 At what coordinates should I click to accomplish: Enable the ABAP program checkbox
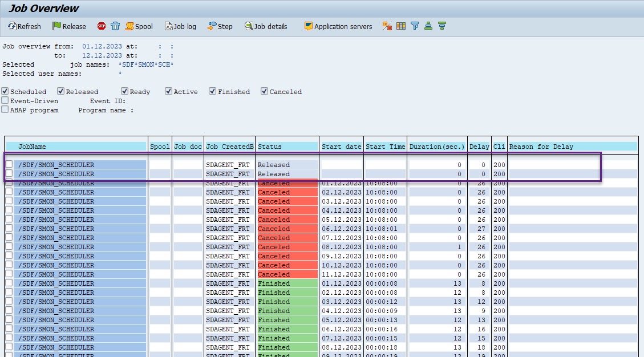pos(5,109)
